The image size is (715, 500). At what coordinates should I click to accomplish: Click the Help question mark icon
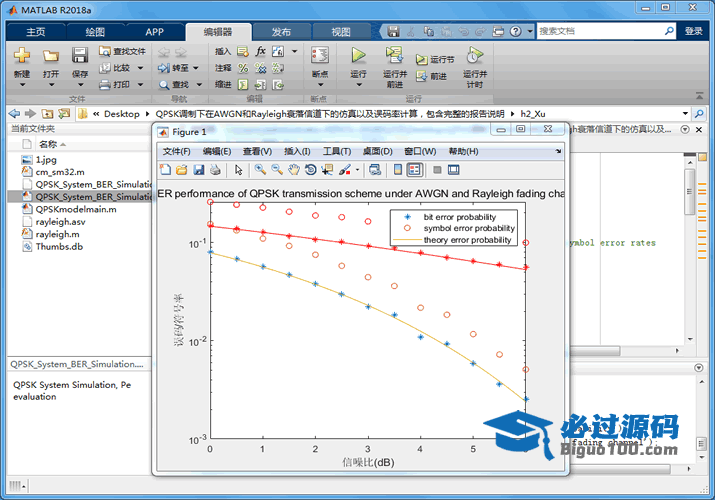516,31
